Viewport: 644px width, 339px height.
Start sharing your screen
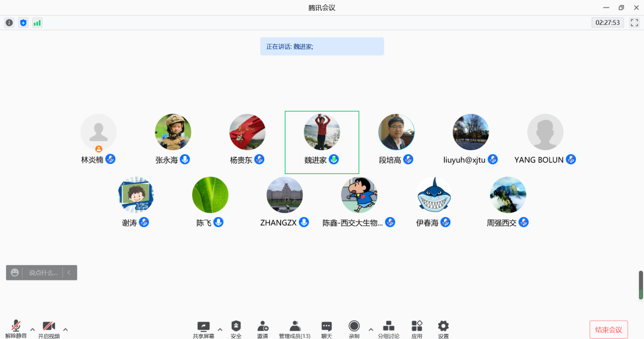pos(203,328)
